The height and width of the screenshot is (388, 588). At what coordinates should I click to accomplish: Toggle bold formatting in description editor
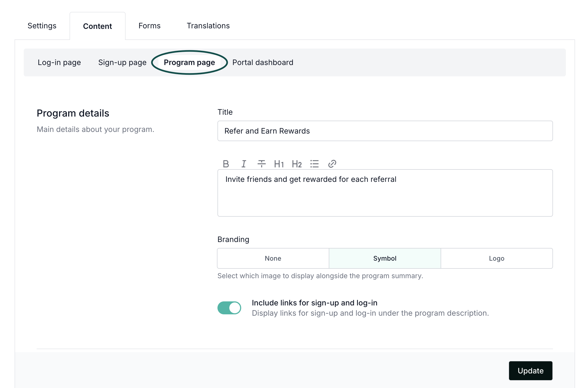[226, 164]
